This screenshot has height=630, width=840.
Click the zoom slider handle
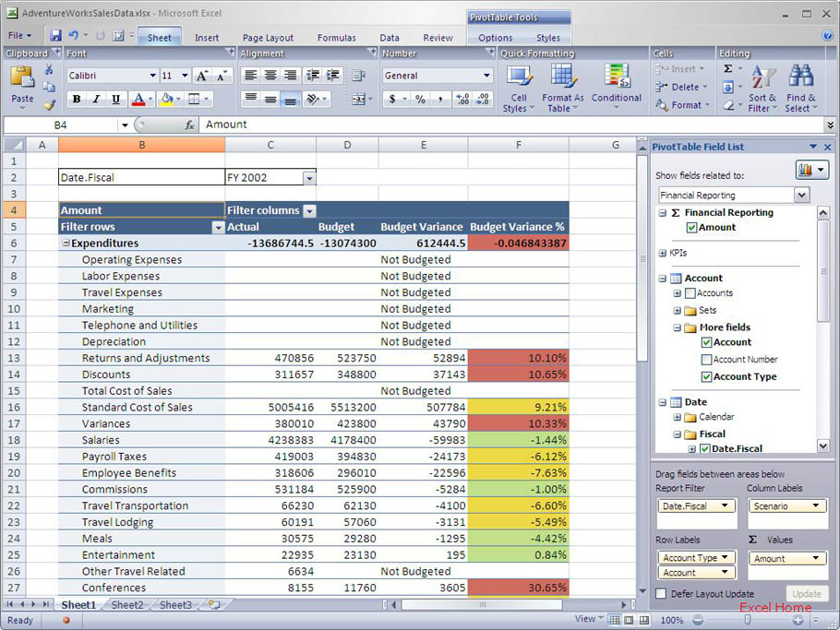pos(748,620)
